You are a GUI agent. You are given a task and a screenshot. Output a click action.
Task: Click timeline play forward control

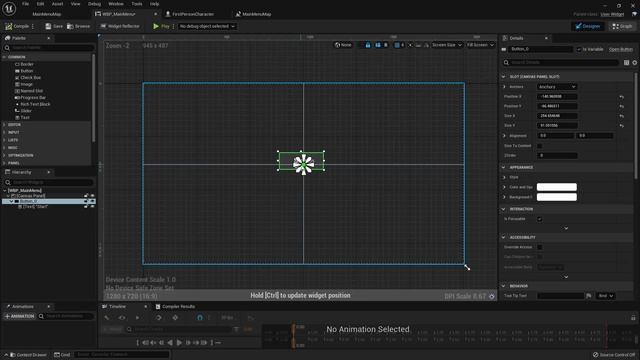[x=179, y=343]
